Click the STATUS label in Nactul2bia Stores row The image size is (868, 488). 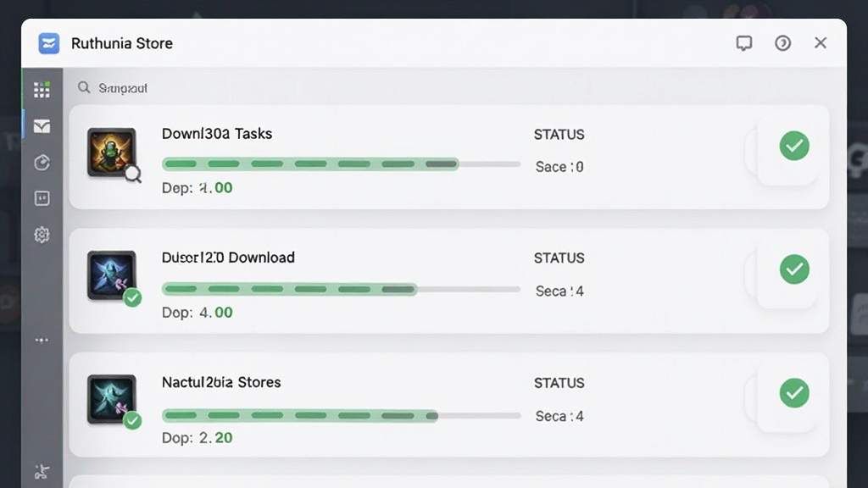(x=559, y=383)
